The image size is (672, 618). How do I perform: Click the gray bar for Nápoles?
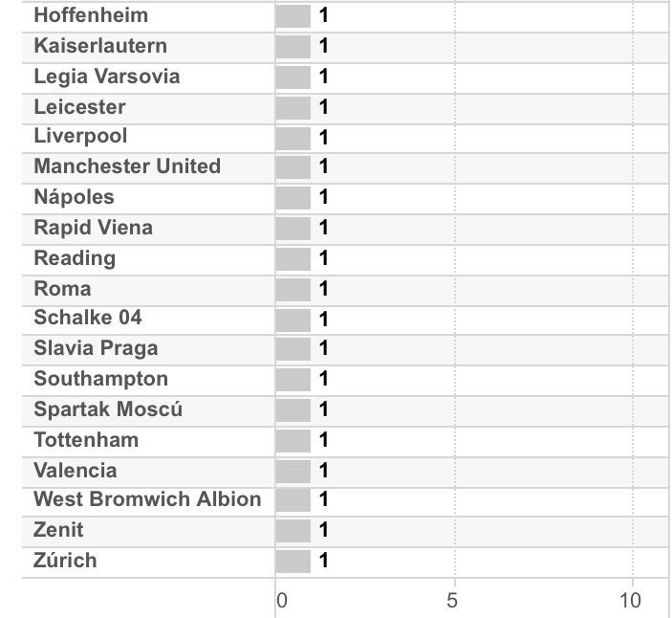[x=293, y=198]
